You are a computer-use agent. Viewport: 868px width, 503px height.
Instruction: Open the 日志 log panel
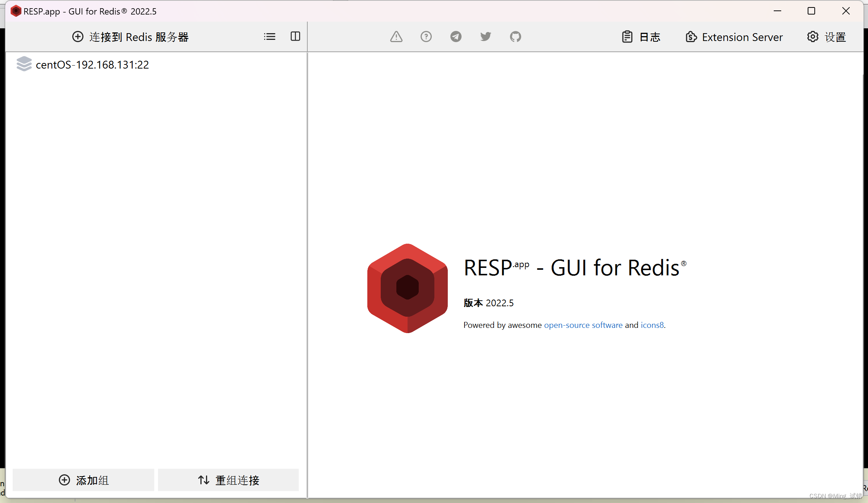[x=641, y=37]
